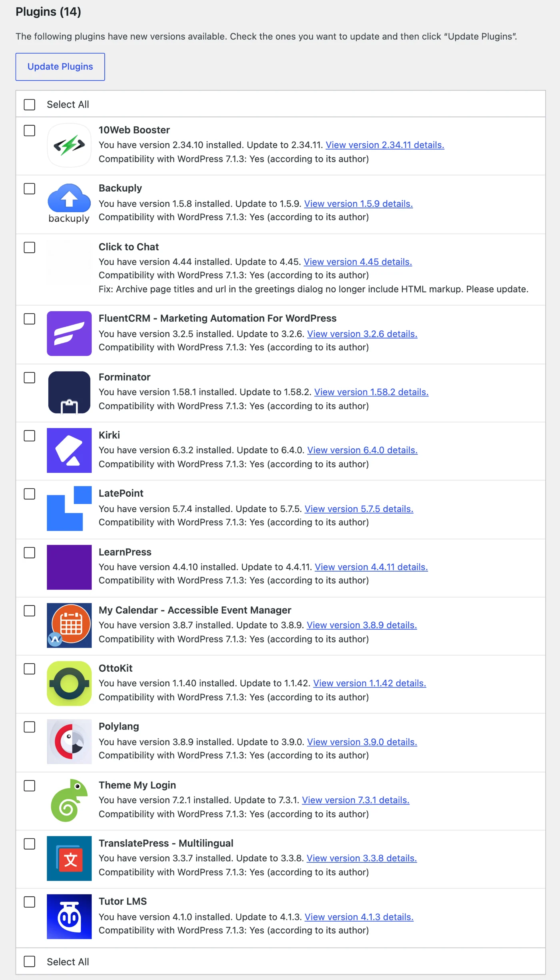Tick the Tutor LMS checkbox
Viewport: 560px width, 980px height.
pyautogui.click(x=30, y=902)
